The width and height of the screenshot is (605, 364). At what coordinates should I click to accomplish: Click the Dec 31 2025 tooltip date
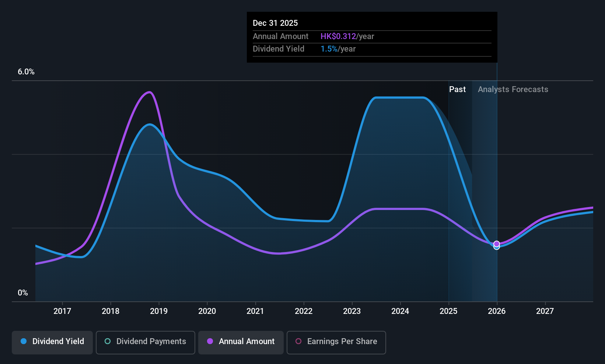coord(275,23)
